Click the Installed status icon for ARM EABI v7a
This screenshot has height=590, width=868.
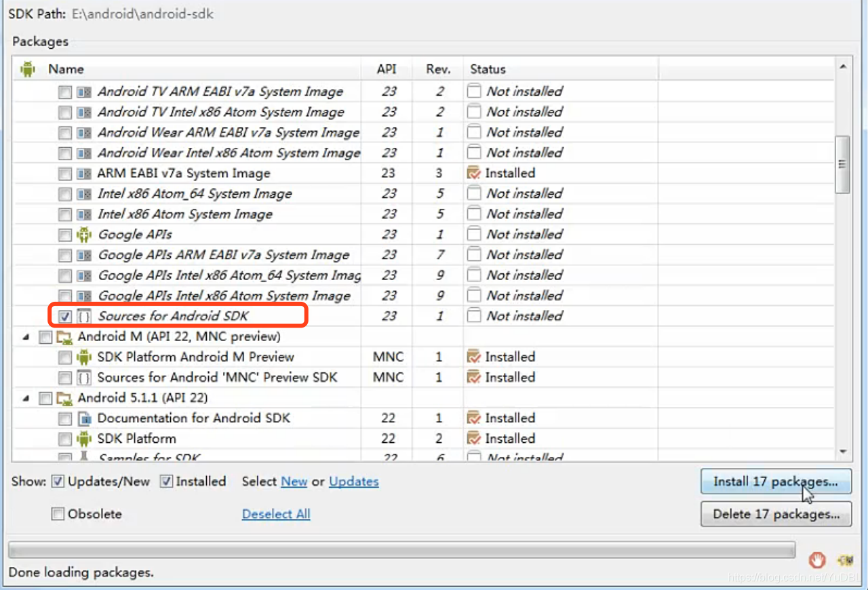pyautogui.click(x=474, y=173)
